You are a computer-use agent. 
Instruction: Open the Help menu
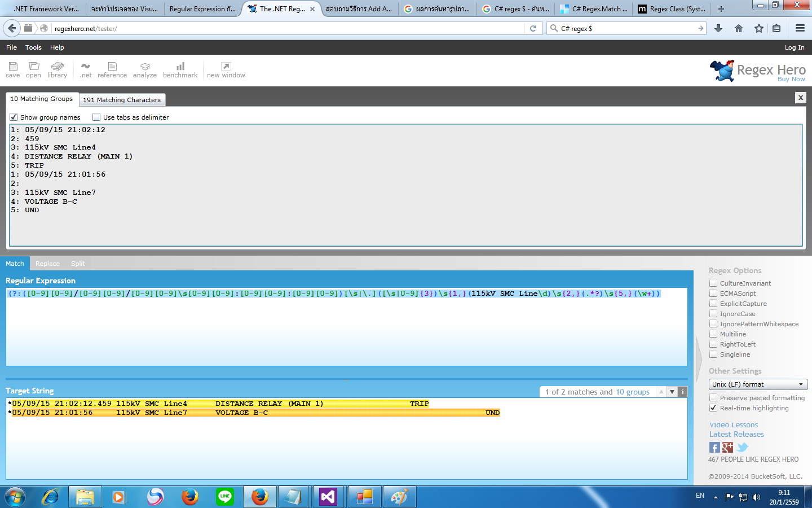coord(57,47)
